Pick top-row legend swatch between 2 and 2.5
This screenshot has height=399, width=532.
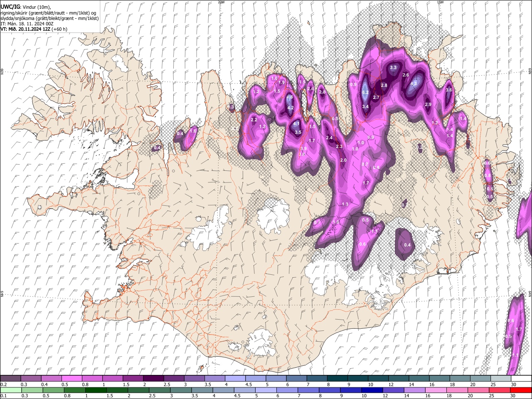tap(153, 379)
